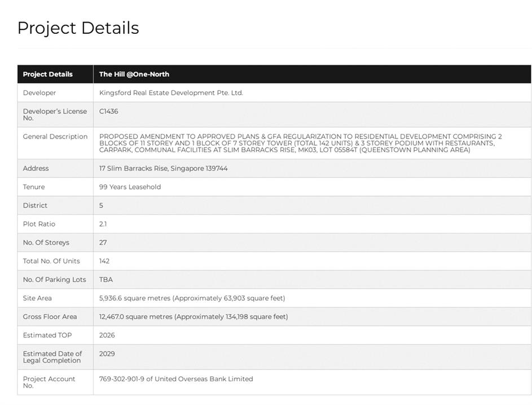Click the TBA parking lots value
This screenshot has width=532, height=405.
pyautogui.click(x=106, y=280)
